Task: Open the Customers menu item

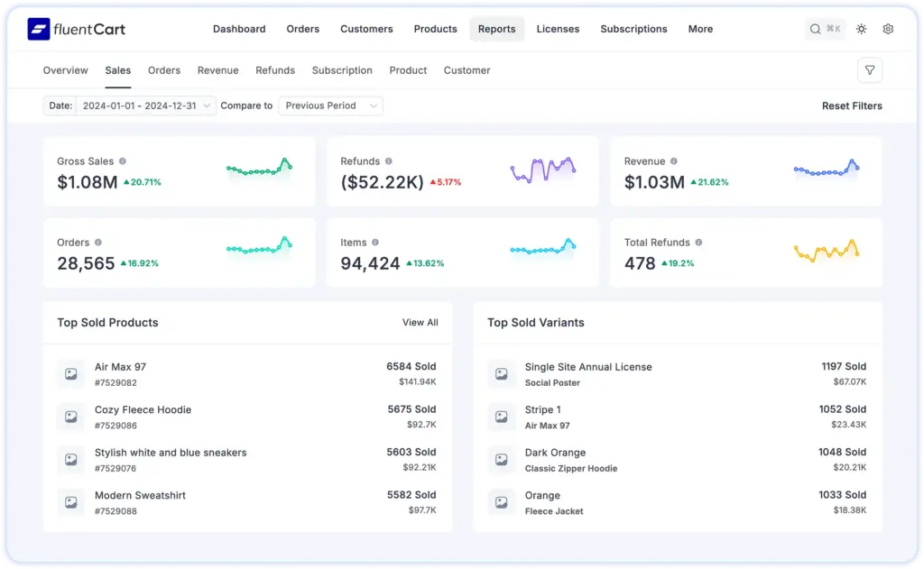Action: (366, 28)
